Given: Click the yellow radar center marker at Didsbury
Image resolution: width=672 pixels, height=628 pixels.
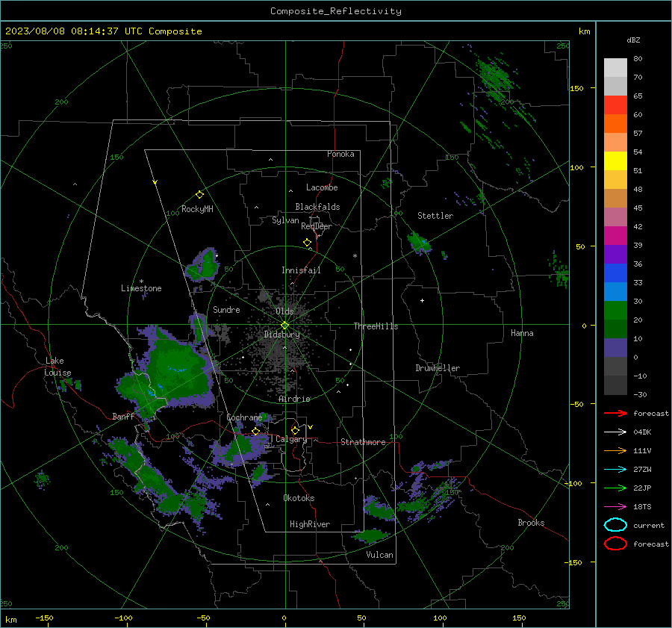Looking at the screenshot, I should (x=284, y=326).
